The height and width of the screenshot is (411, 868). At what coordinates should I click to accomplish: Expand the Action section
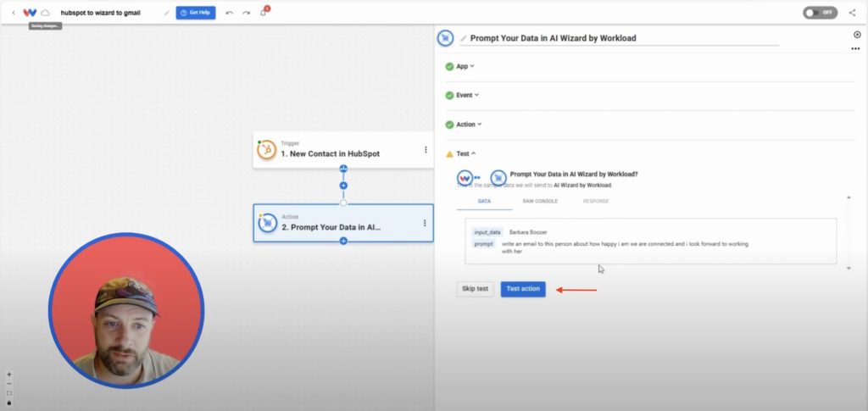click(469, 125)
